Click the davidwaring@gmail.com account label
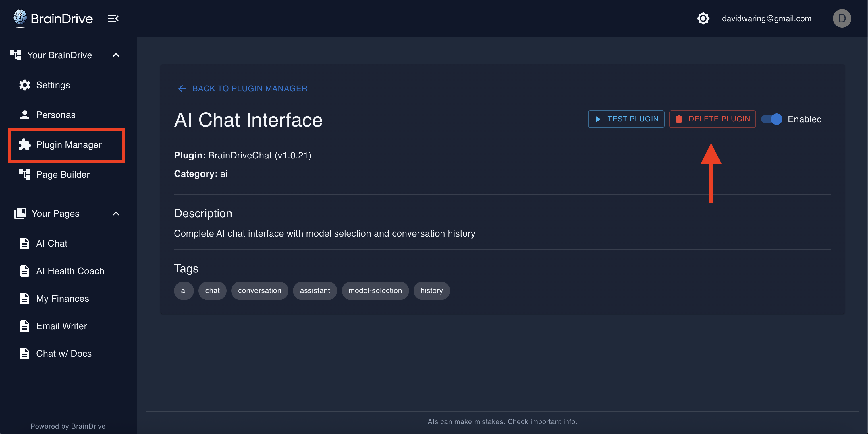This screenshot has height=434, width=868. 767,18
